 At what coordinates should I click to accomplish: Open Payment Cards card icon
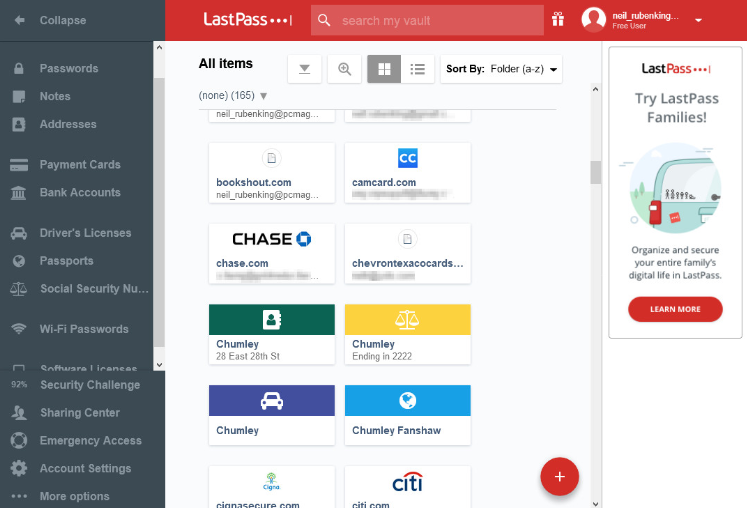click(19, 165)
